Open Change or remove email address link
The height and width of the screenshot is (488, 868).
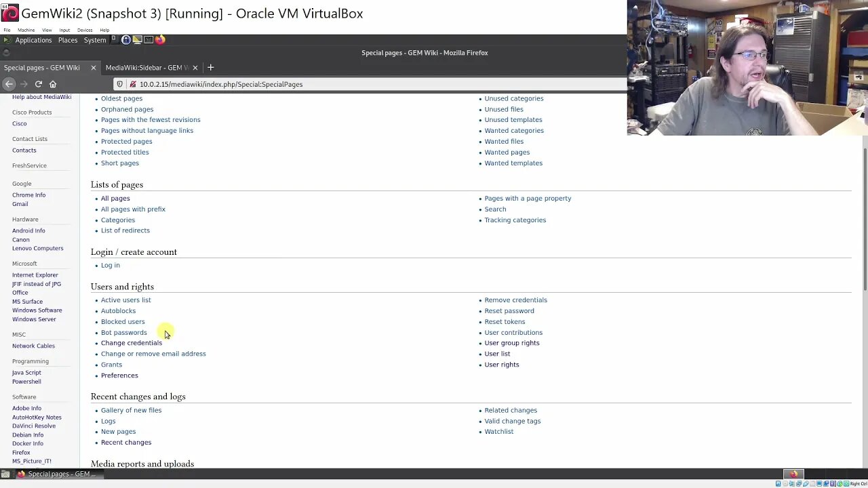coord(153,354)
